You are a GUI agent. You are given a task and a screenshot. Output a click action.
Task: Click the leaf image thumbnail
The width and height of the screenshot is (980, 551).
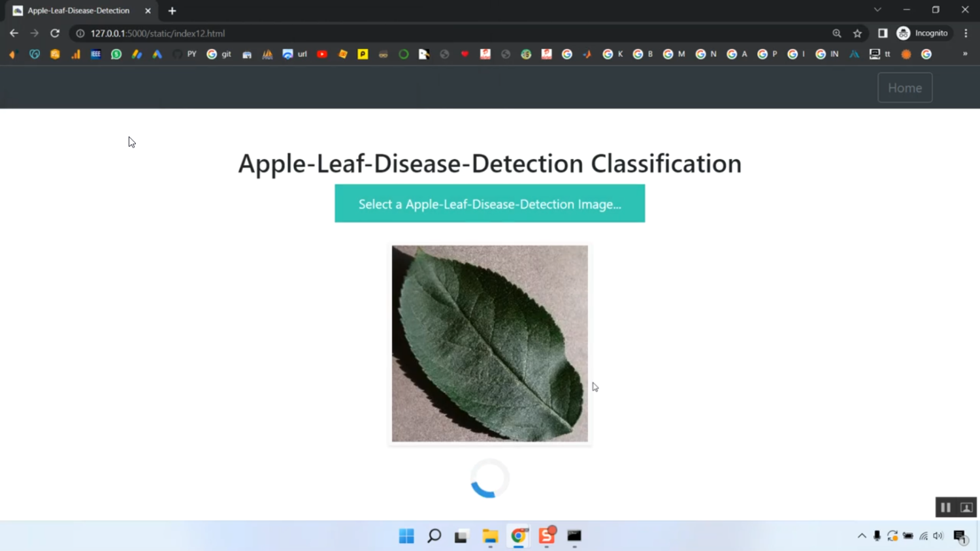pos(489,343)
